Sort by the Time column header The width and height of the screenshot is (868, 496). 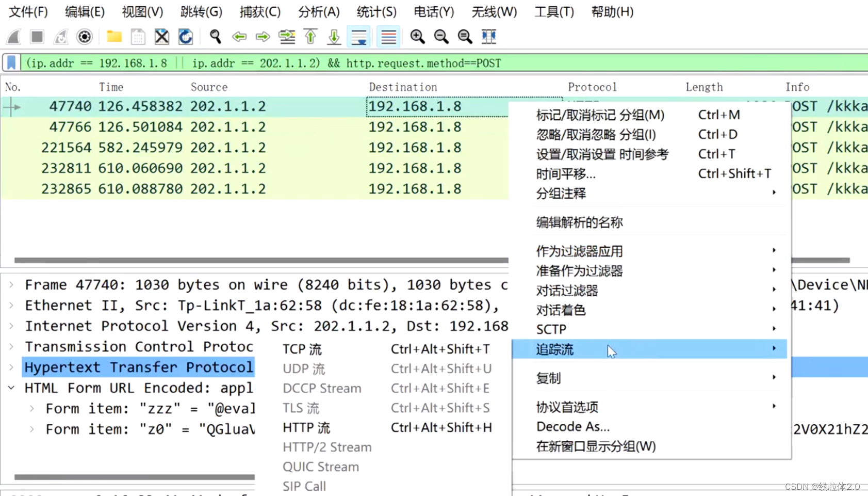pyautogui.click(x=111, y=87)
